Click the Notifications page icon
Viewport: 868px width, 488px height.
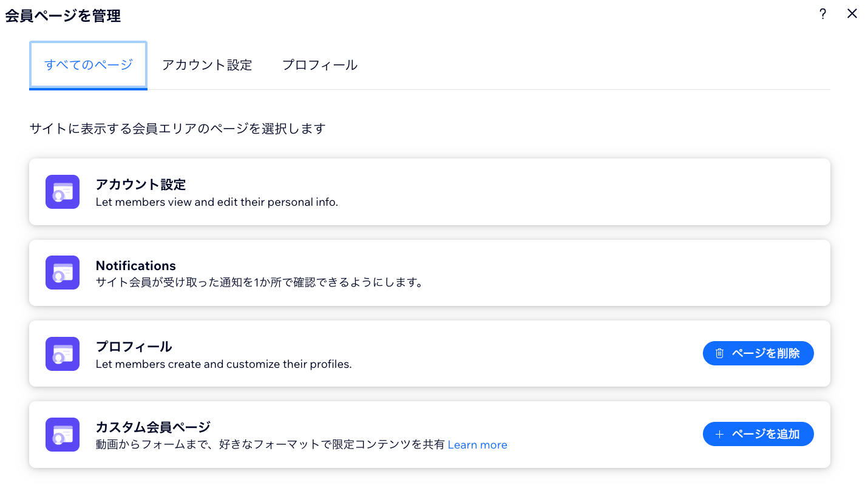tap(62, 273)
